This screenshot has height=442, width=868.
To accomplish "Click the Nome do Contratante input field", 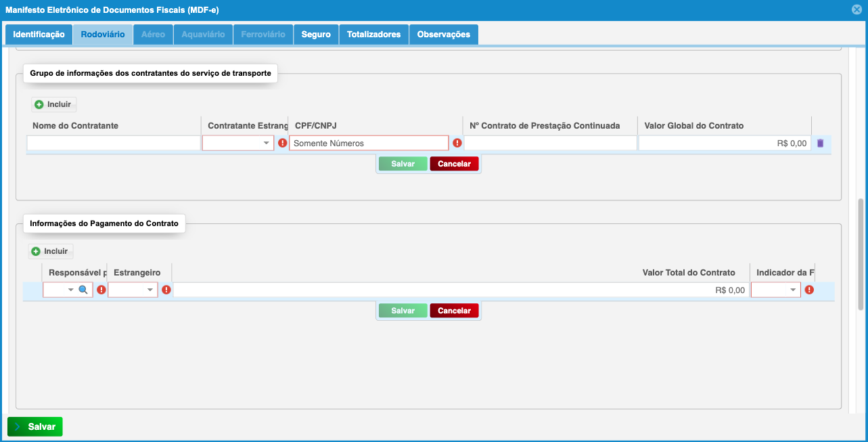I will (x=114, y=143).
